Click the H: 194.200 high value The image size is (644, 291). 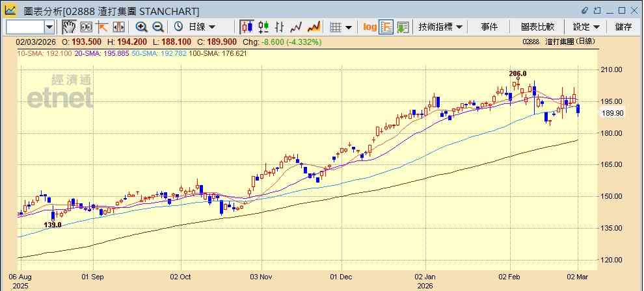pyautogui.click(x=129, y=42)
